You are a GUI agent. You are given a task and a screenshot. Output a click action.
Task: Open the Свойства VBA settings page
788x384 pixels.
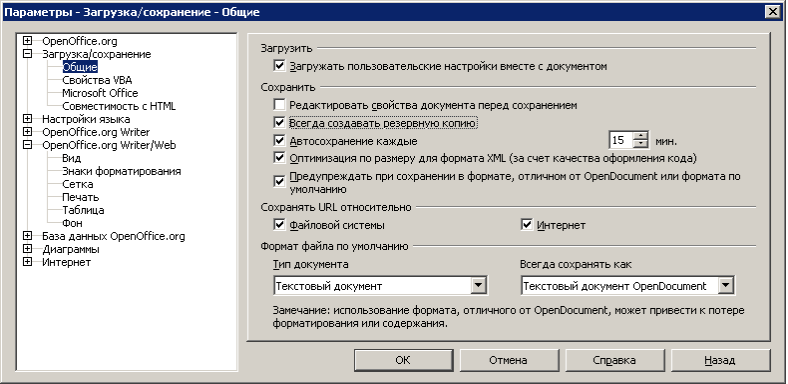97,80
